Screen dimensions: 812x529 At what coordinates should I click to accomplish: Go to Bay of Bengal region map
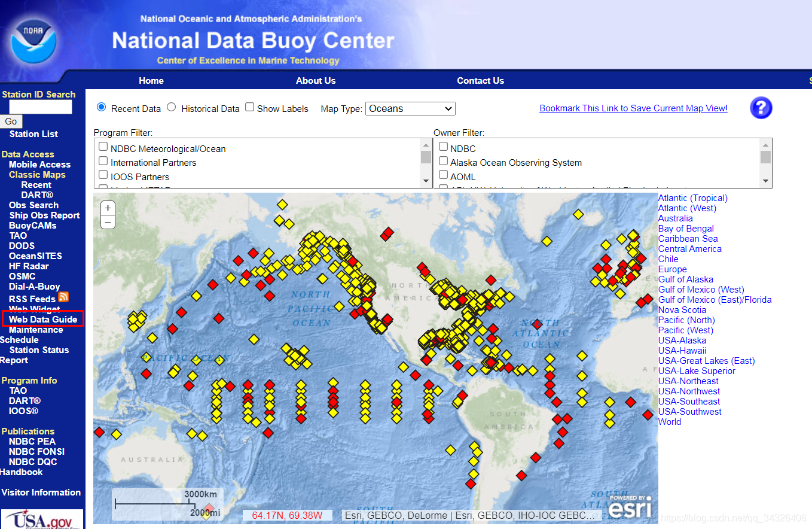[686, 229]
